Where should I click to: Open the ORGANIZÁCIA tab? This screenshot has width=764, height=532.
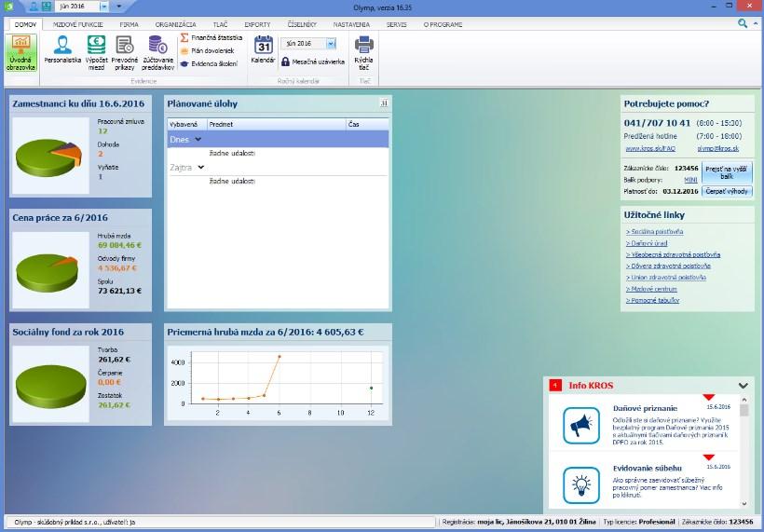(x=176, y=24)
